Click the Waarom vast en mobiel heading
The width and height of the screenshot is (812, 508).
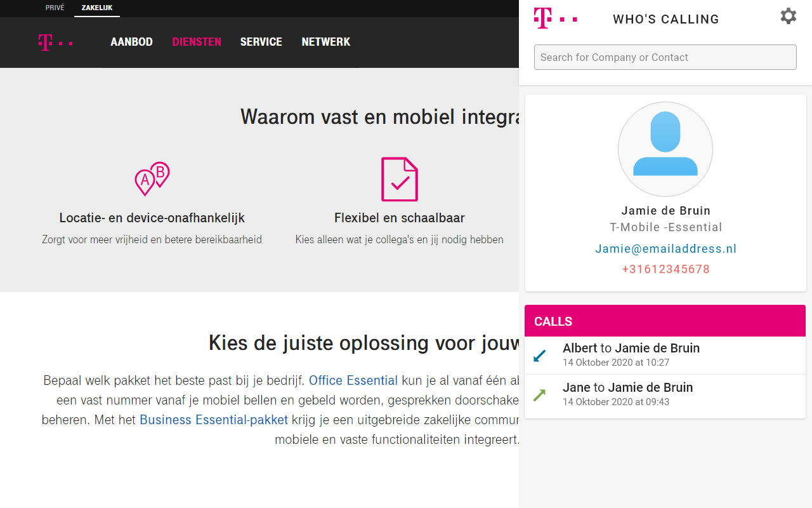click(x=379, y=117)
